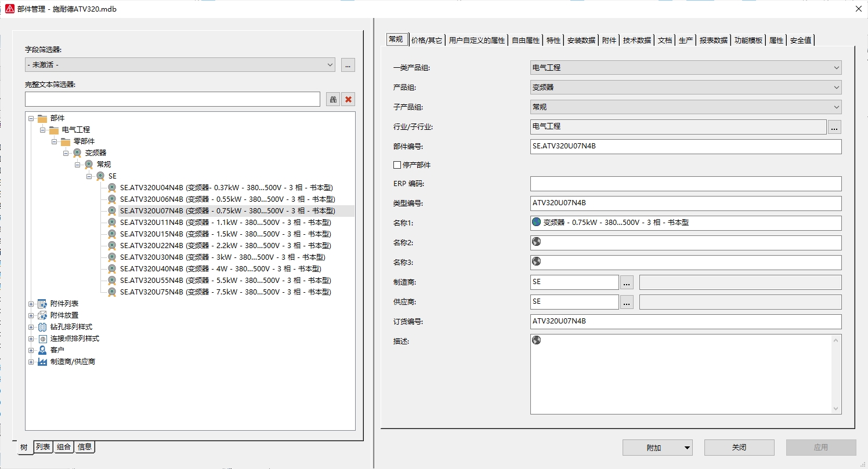This screenshot has width=868, height=469.
Task: Open the 一类产品组 dropdown
Action: [x=686, y=68]
